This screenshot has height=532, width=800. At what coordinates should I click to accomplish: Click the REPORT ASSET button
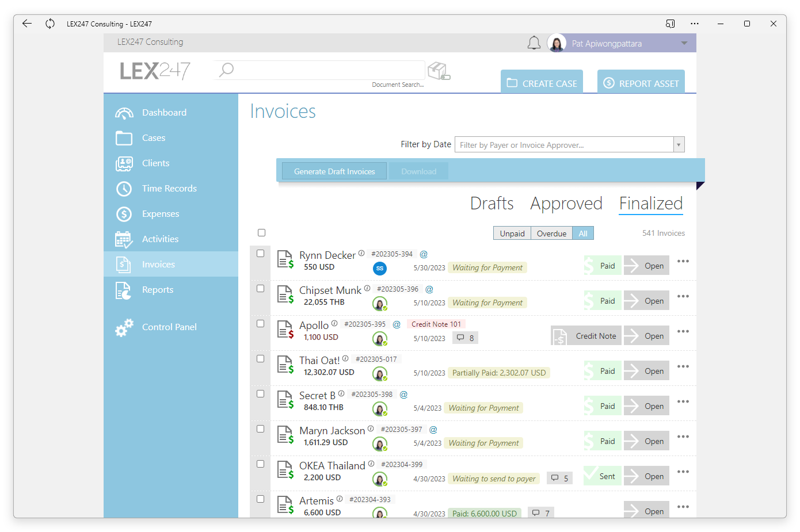(x=641, y=82)
